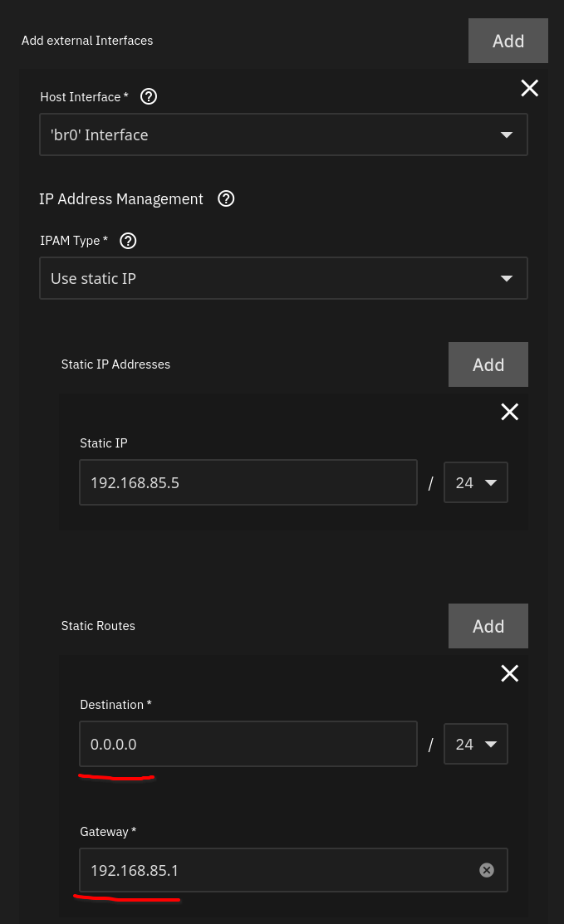The width and height of the screenshot is (564, 924).
Task: Delete the static route entry
Action: pyautogui.click(x=509, y=673)
